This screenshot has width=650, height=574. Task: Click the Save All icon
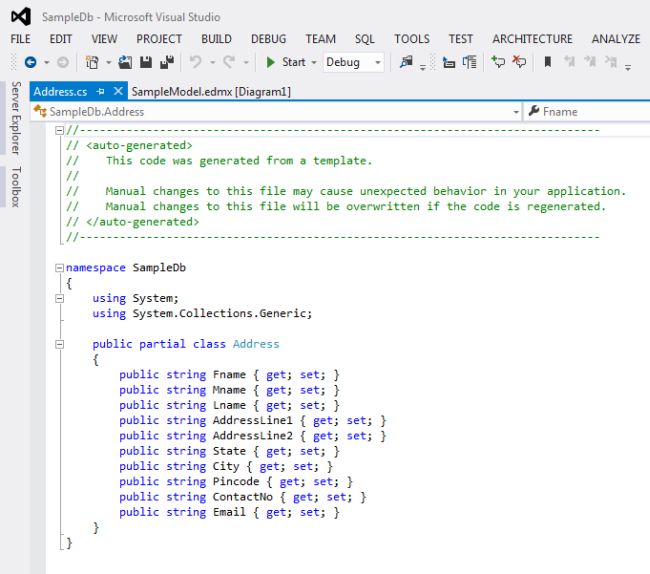click(x=166, y=62)
